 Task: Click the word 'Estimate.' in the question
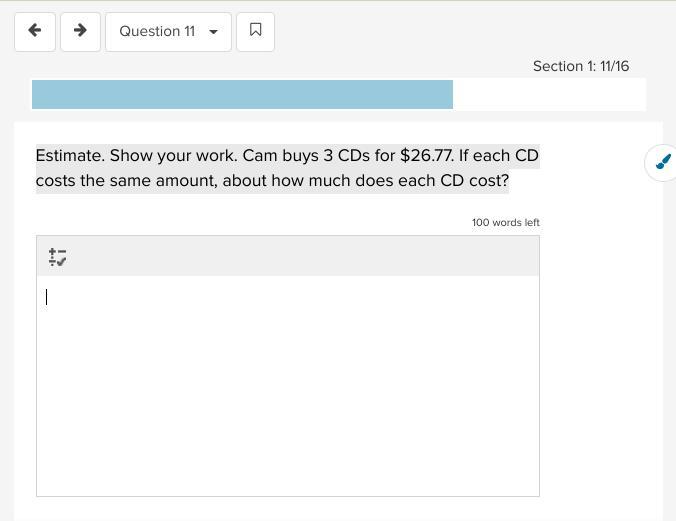pyautogui.click(x=70, y=156)
